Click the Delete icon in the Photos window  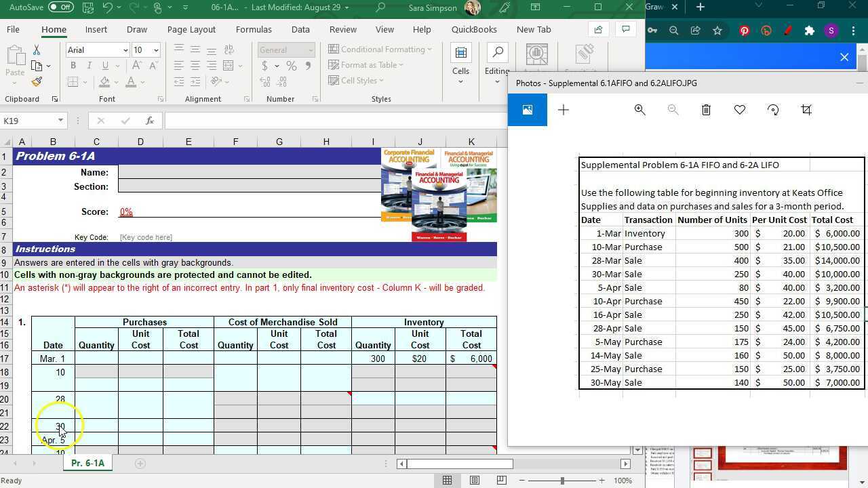click(x=706, y=110)
